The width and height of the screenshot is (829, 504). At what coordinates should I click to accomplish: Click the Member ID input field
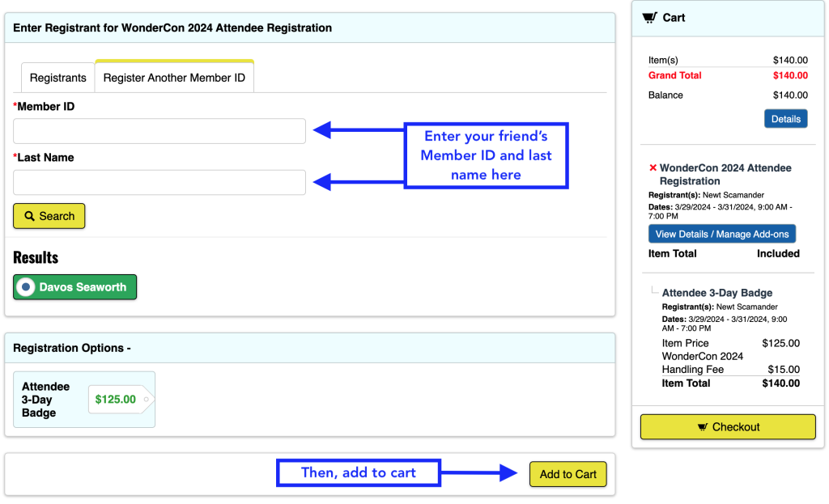[159, 131]
